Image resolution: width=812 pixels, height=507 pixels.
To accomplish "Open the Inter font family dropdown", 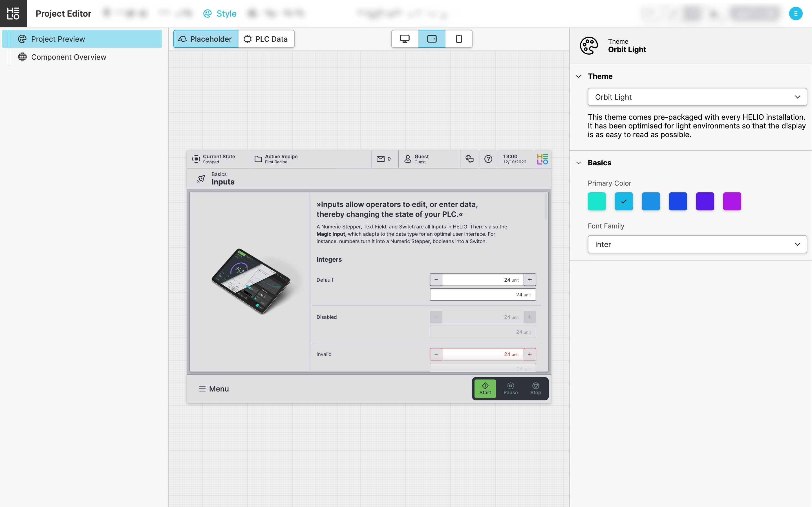I will coord(697,244).
